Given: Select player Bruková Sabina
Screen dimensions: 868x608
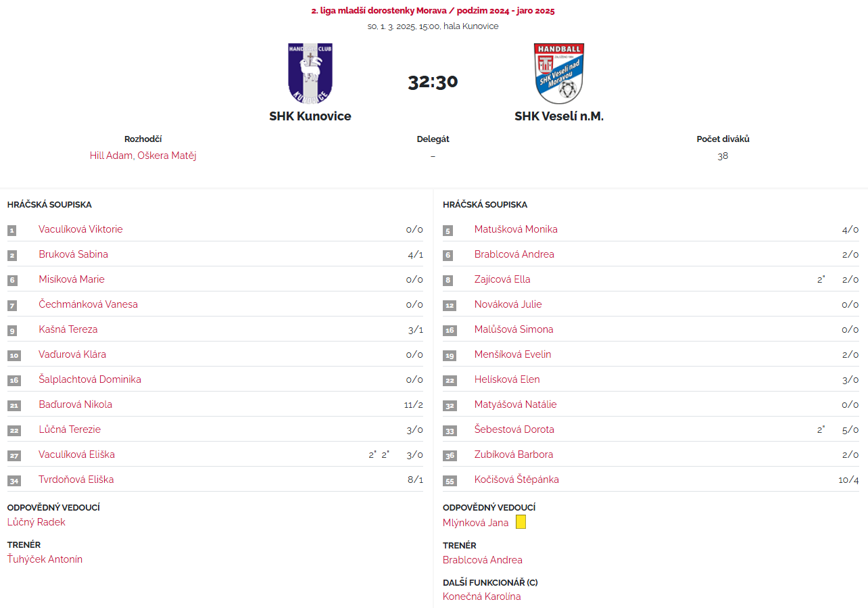Looking at the screenshot, I should [x=73, y=254].
